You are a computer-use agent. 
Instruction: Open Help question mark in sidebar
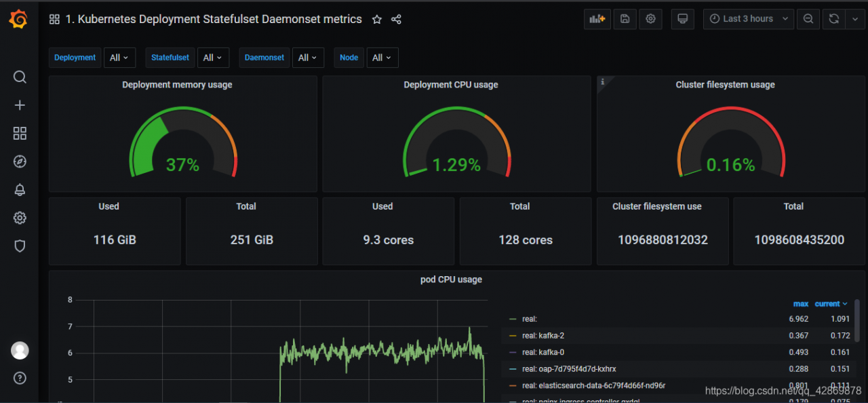[x=20, y=378]
